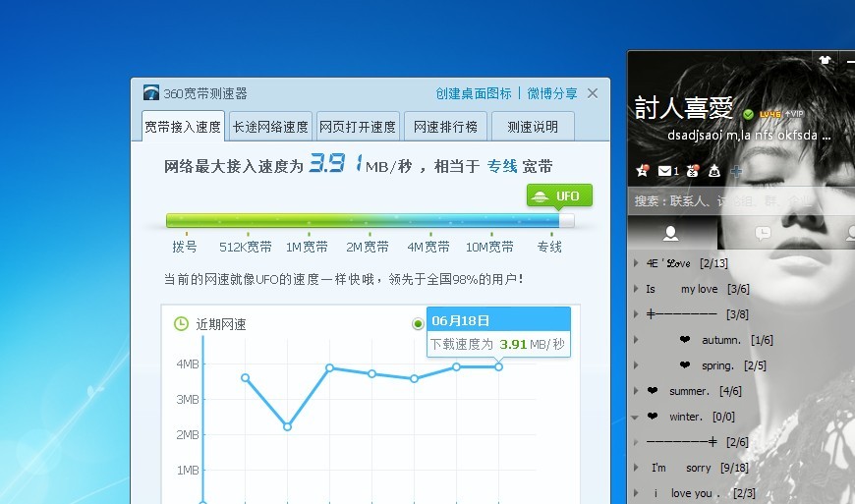
Task: Switch to the 长途网络速度 tab
Action: [x=270, y=127]
